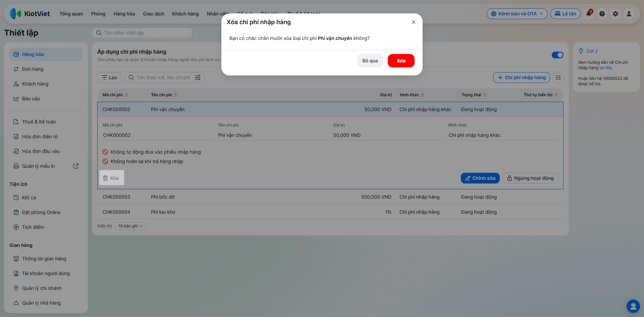Click the KiotViet logo
This screenshot has height=317, width=644.
pyautogui.click(x=30, y=14)
